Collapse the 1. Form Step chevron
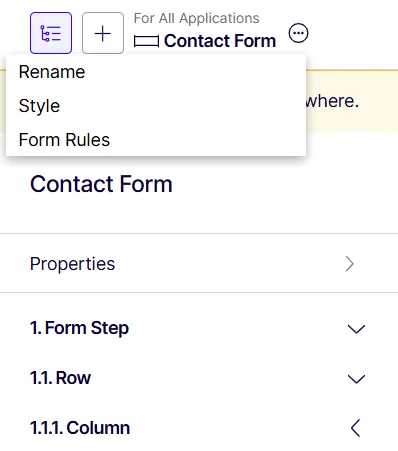The image size is (398, 451). pyautogui.click(x=356, y=329)
